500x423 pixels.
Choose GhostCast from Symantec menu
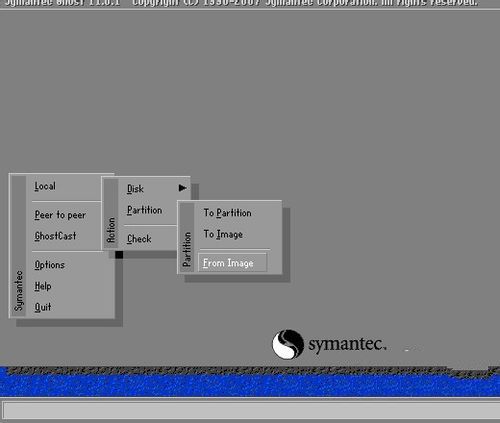(x=55, y=236)
